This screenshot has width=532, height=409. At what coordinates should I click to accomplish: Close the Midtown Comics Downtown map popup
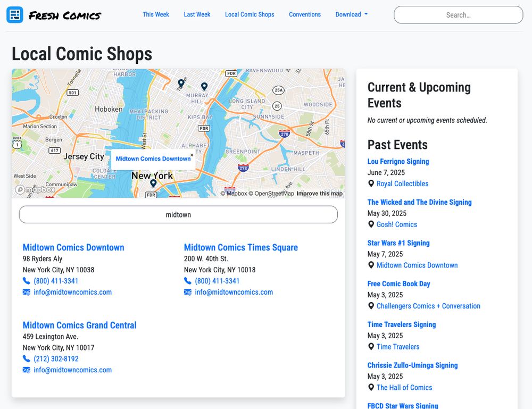click(192, 155)
